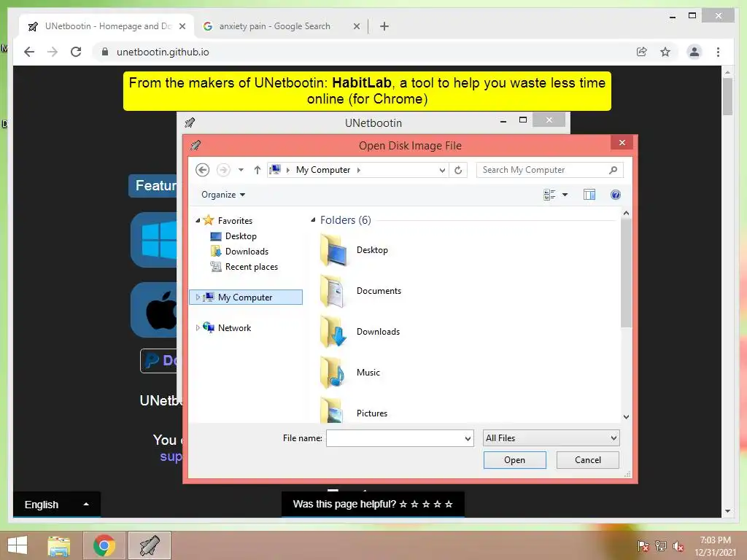Click the Windows download icon on webpage
747x560 pixels.
tap(154, 240)
